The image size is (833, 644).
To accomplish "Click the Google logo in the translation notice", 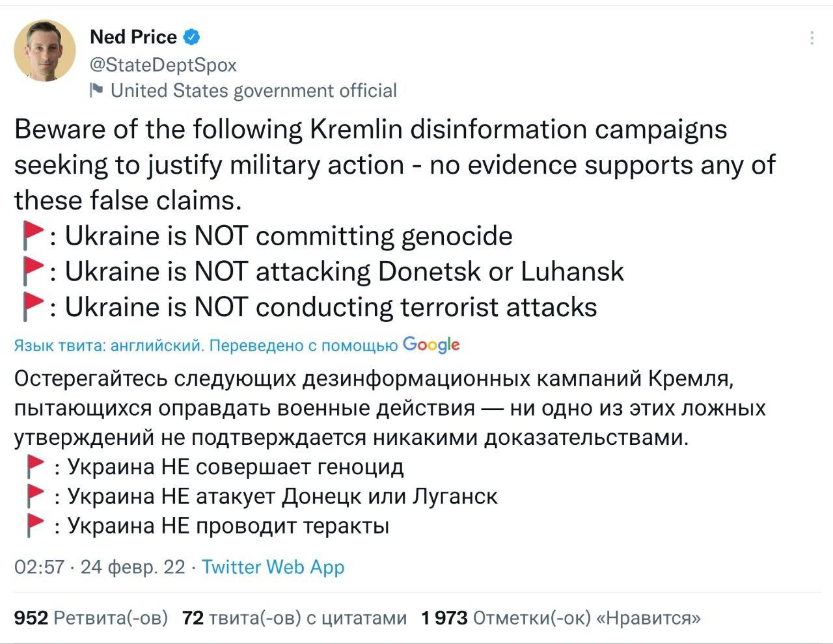I will (431, 345).
